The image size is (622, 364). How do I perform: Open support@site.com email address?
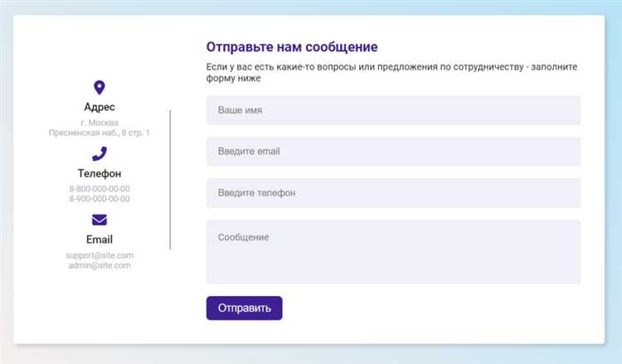click(100, 255)
